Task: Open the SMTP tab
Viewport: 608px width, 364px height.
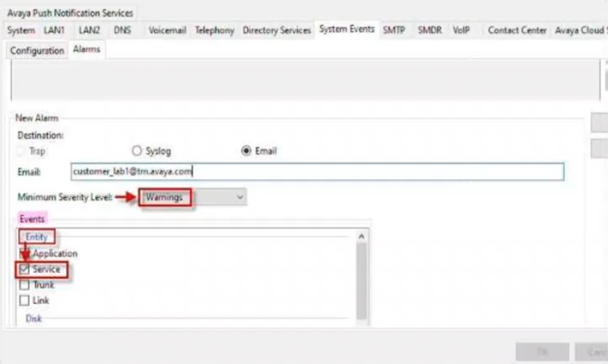Action: click(394, 30)
